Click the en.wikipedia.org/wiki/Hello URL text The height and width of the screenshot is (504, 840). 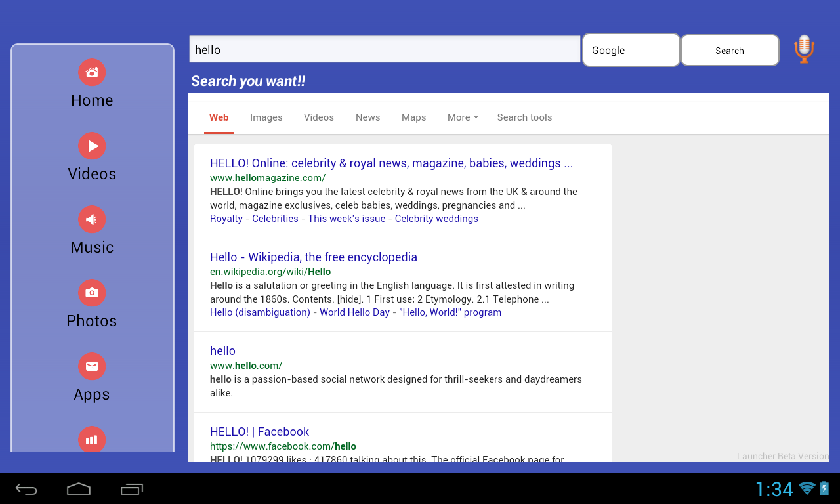(270, 272)
